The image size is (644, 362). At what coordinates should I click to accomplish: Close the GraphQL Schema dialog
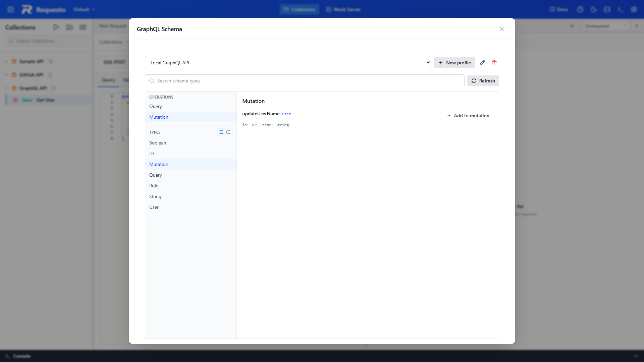502,29
